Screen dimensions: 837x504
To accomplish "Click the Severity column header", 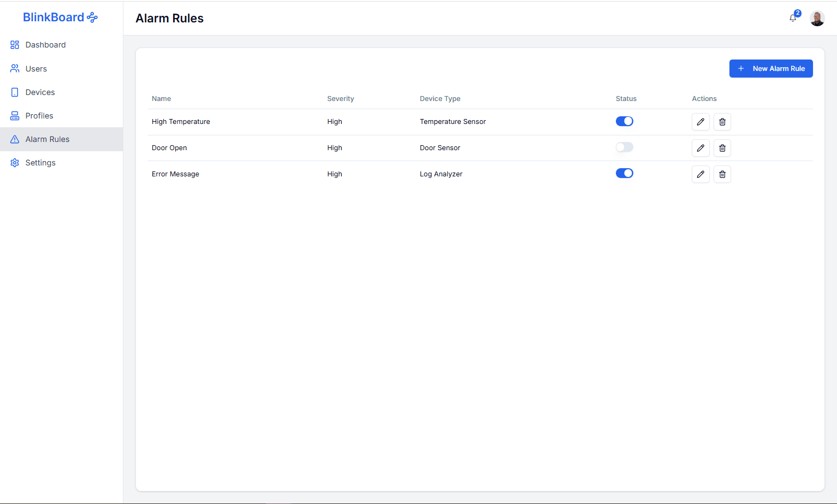I will (x=341, y=99).
